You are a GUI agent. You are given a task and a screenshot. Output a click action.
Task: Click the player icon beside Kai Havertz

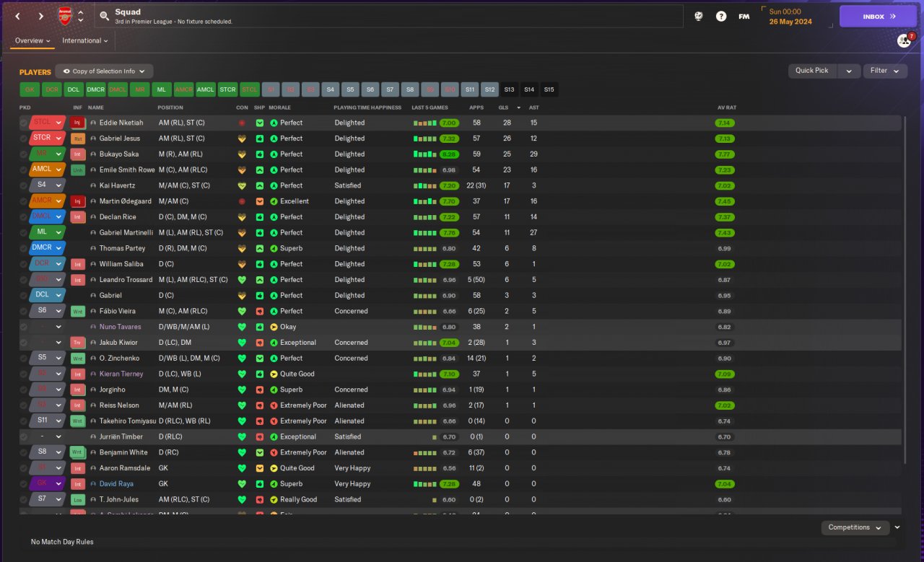click(93, 186)
